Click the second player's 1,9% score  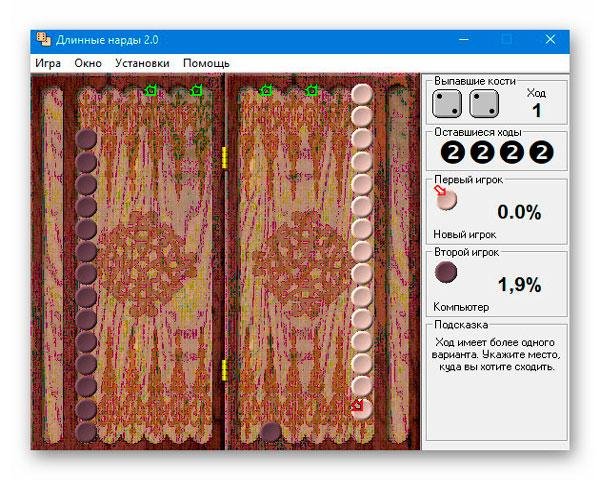tap(519, 285)
